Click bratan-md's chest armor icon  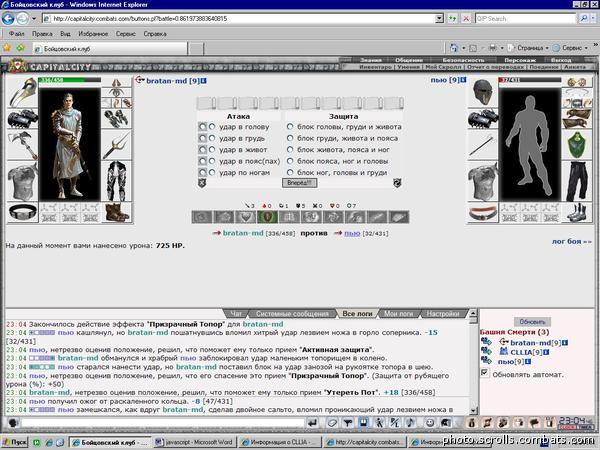click(x=23, y=181)
